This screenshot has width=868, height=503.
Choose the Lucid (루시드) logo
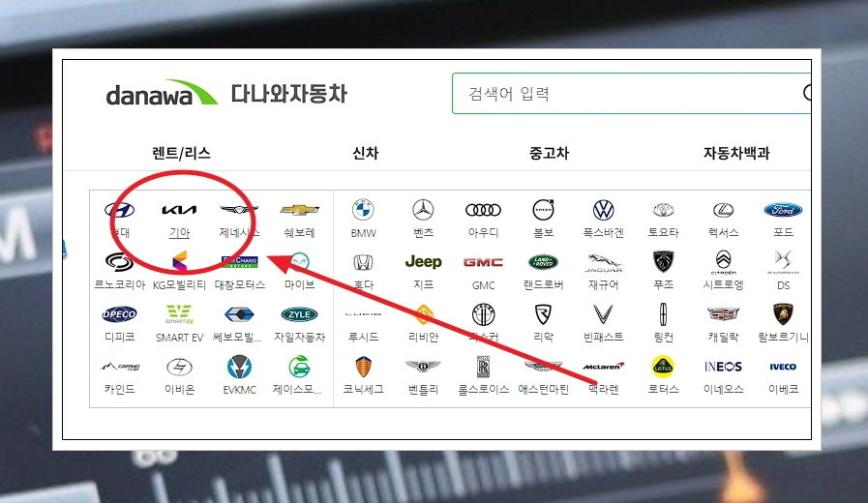[x=363, y=314]
